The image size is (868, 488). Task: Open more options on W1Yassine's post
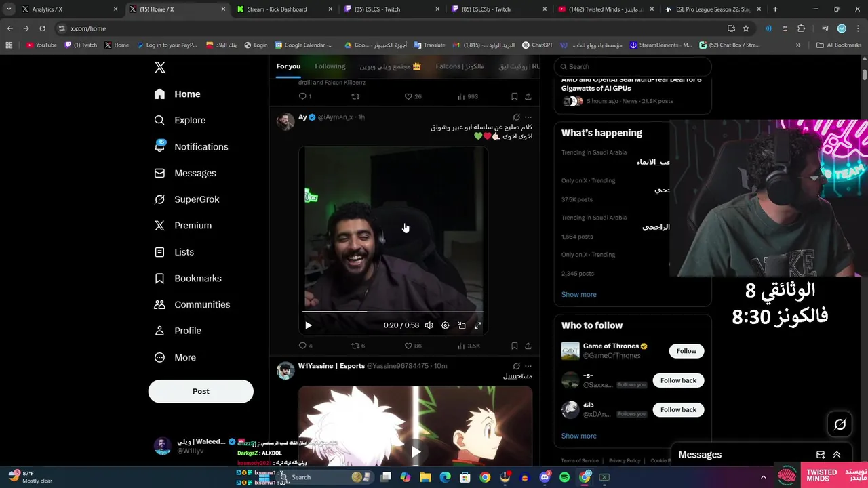[528, 366]
